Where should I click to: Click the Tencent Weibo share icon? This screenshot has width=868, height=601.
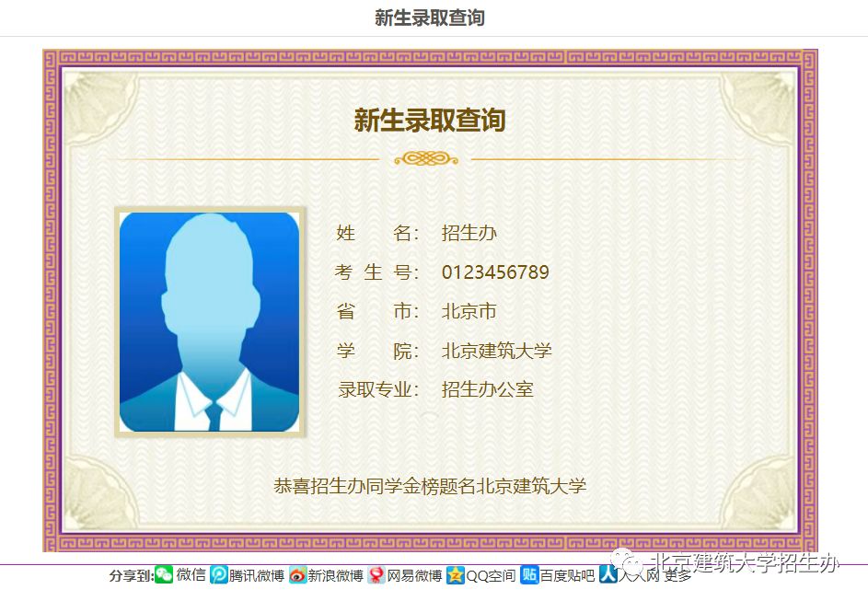tap(219, 575)
